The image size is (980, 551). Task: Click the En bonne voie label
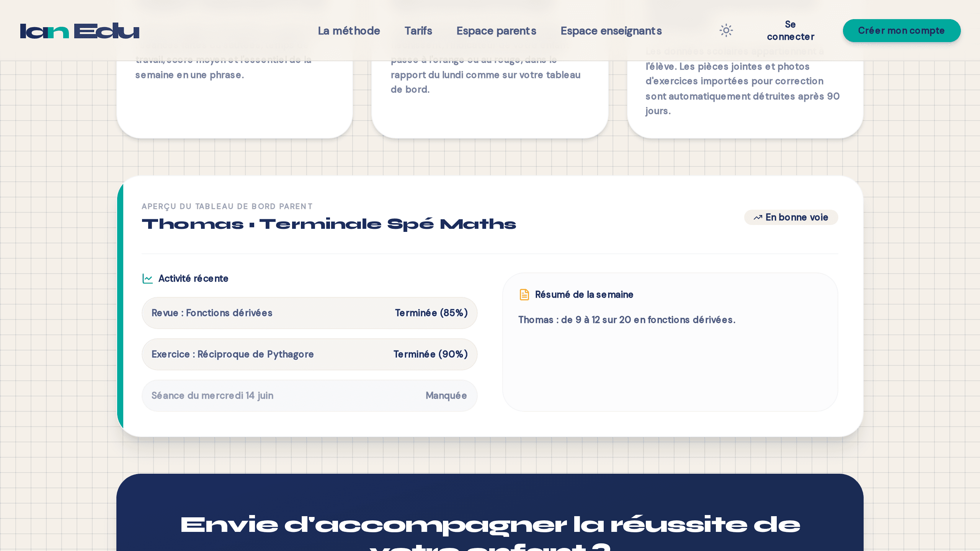797,217
